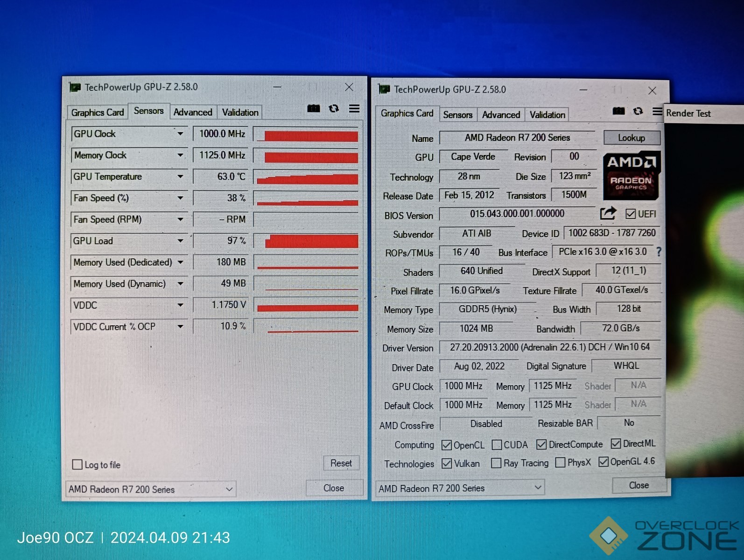Click the GPU-Z app icon in the Graphics Card title bar
Image resolution: width=744 pixels, height=560 pixels.
[x=384, y=89]
